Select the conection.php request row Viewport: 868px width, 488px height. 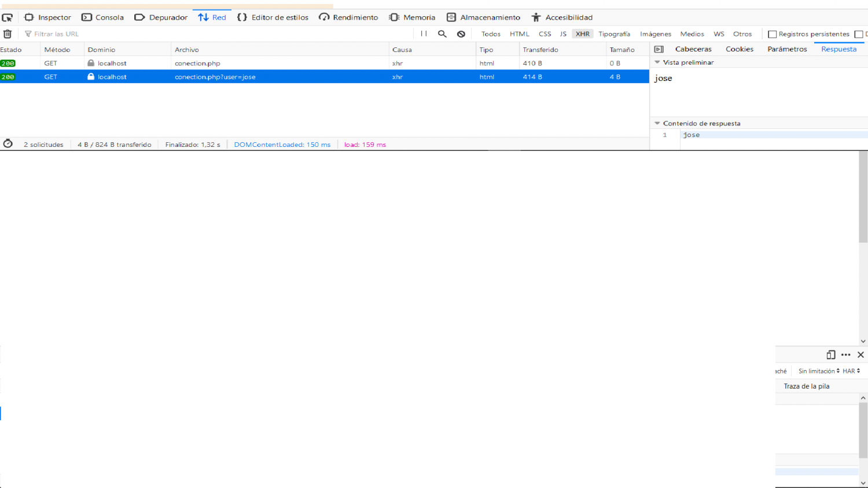pos(324,63)
